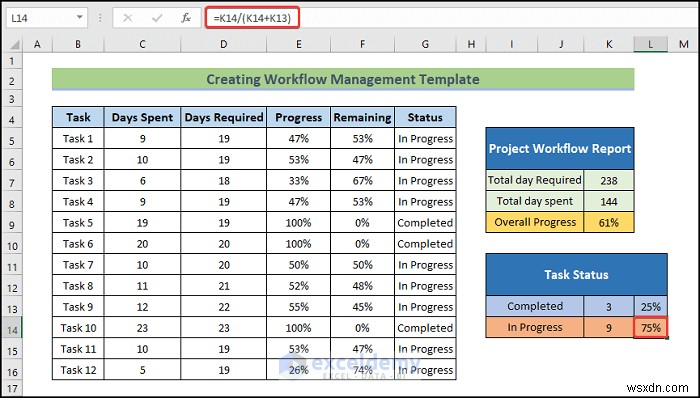This screenshot has height=398, width=700.
Task: Select row 14 header
Action: point(12,329)
